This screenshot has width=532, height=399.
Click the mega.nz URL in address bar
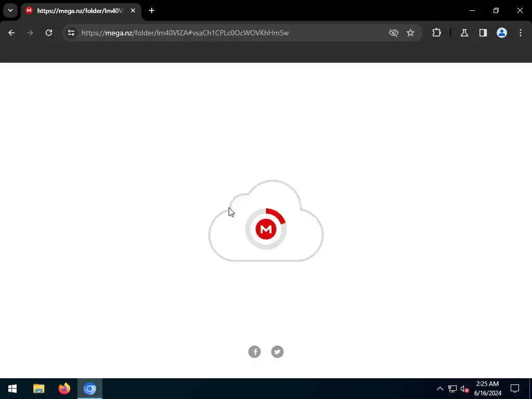(x=185, y=33)
